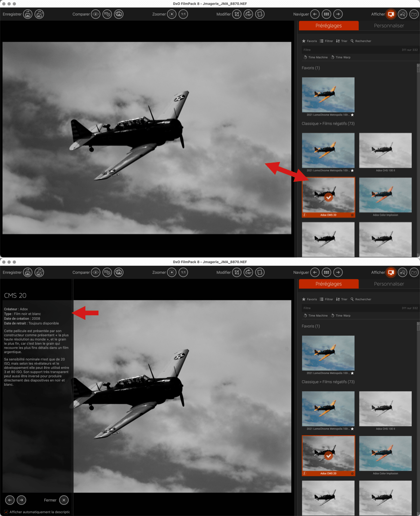Open the Trier sort menu in the lower window
Viewport: 420px width, 516px height.
pos(342,299)
